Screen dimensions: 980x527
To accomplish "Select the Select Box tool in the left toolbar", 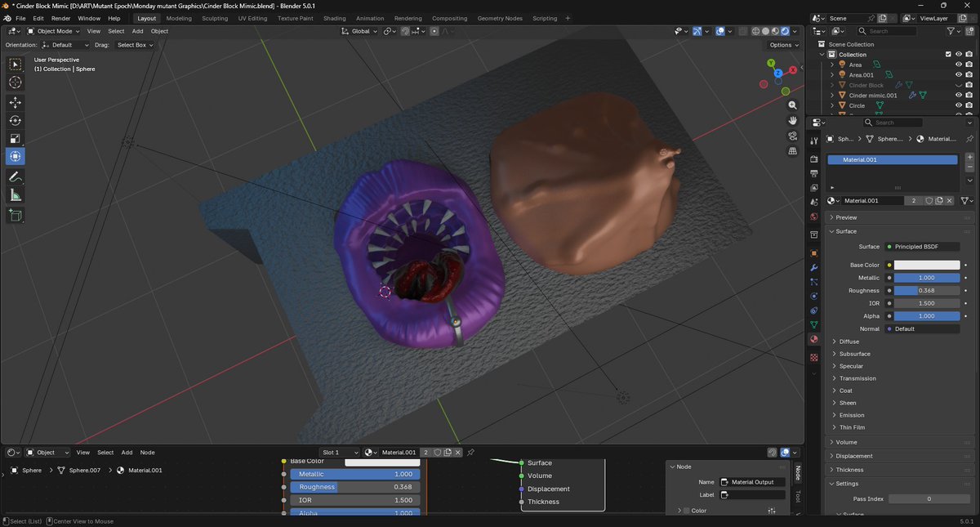I will click(x=16, y=65).
